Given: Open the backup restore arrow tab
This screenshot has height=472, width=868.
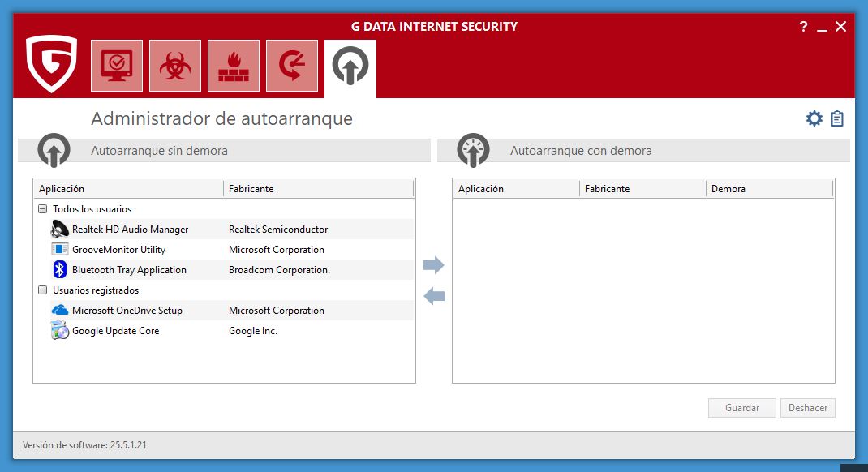Looking at the screenshot, I should [x=292, y=66].
